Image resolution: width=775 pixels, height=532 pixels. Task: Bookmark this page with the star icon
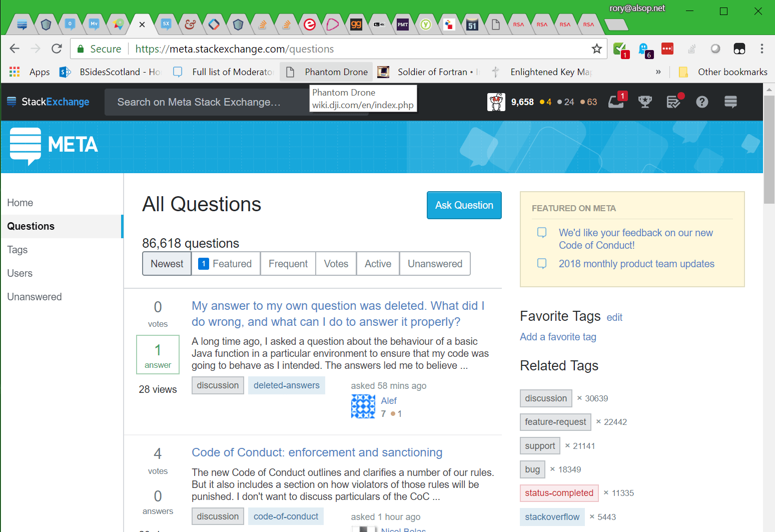pos(596,49)
